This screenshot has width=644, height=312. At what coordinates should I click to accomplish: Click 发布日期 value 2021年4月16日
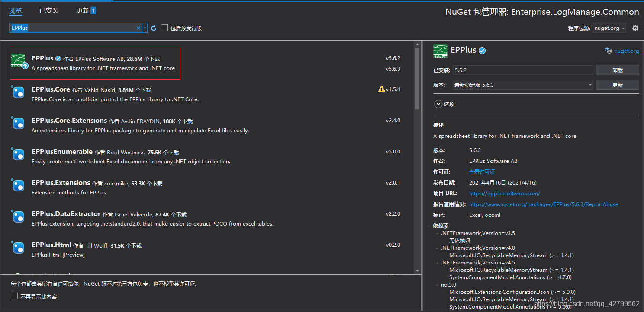503,183
